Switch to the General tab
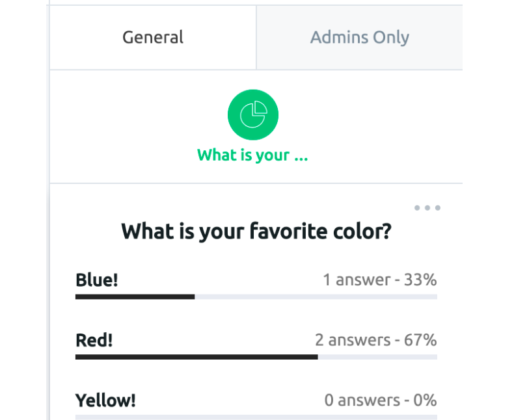Screen dimensions: 514x420 (x=153, y=37)
